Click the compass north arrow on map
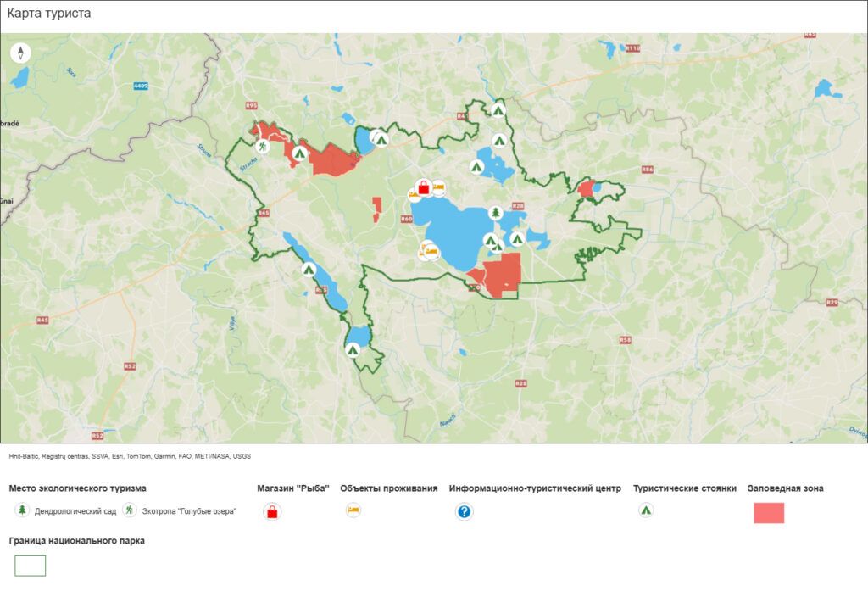The height and width of the screenshot is (591, 868). pos(20,53)
